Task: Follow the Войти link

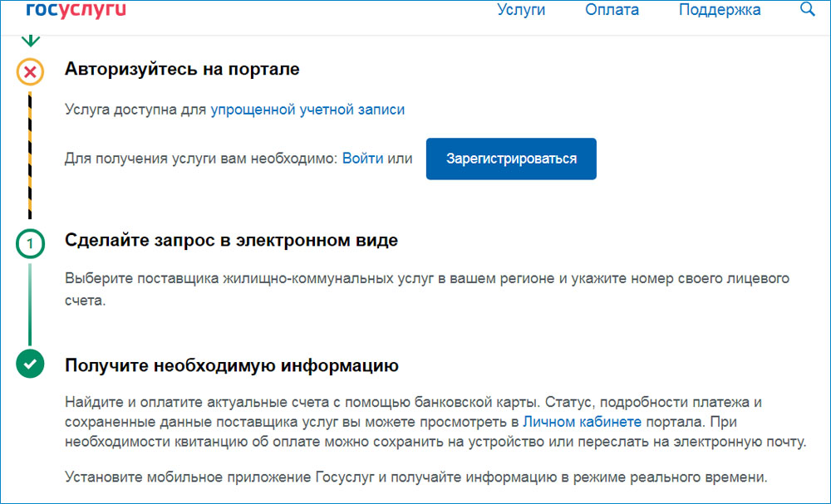Action: click(363, 158)
